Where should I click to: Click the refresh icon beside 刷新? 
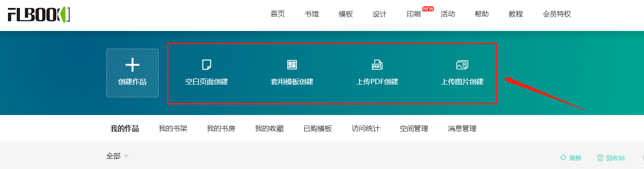click(563, 157)
